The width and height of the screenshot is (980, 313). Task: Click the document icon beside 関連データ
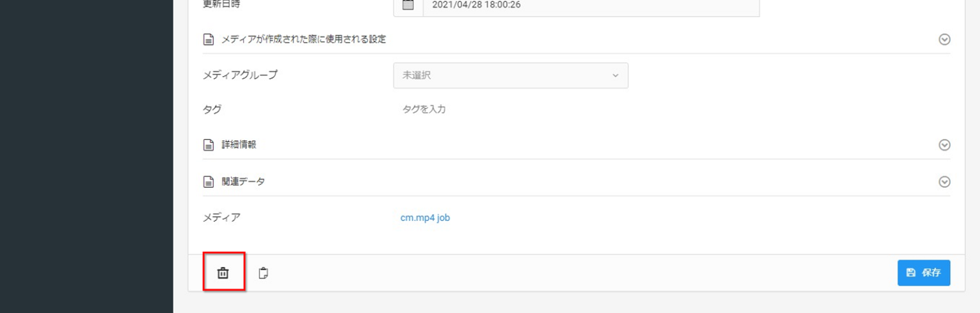click(x=208, y=182)
